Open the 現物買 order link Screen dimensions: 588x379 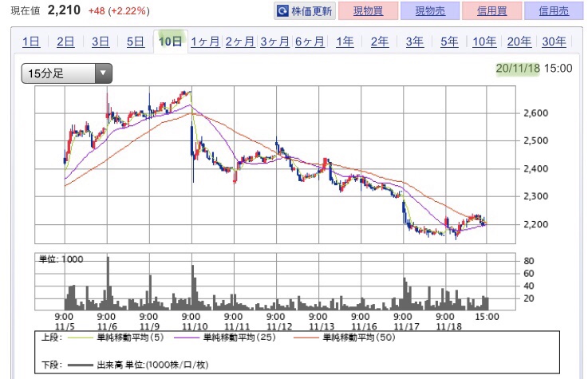click(x=368, y=11)
